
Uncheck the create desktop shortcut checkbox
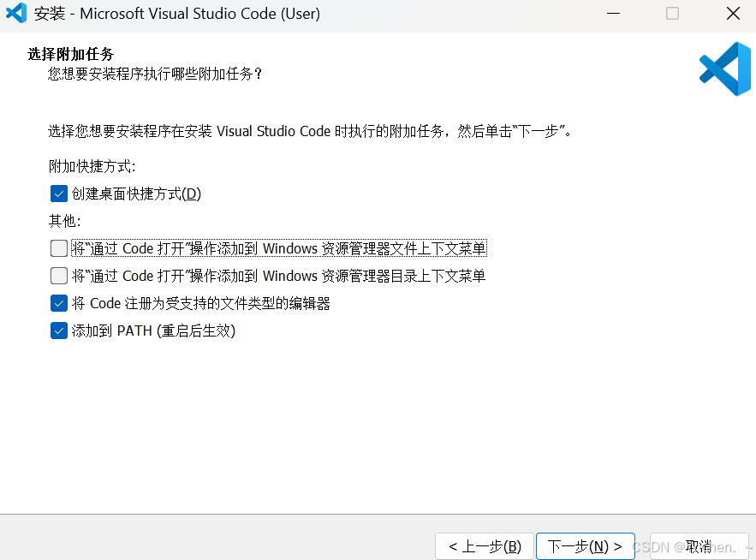click(x=59, y=194)
